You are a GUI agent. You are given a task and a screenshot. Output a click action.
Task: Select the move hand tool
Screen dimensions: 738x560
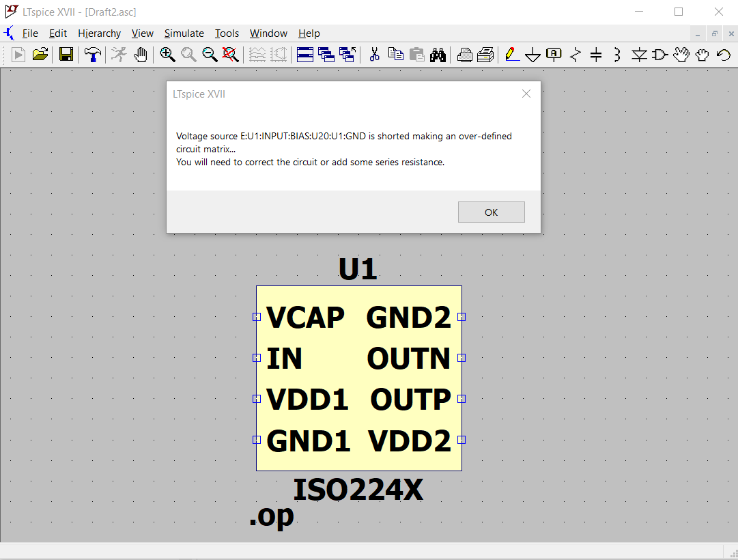click(681, 55)
